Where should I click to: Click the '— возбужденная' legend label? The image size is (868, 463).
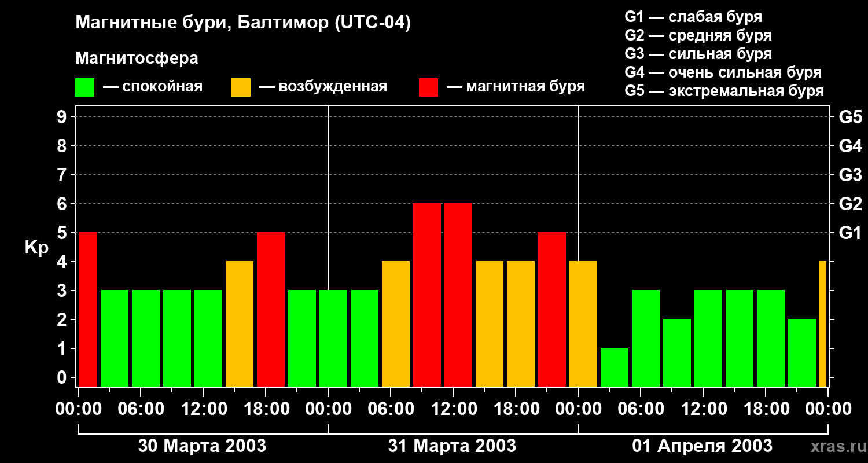[323, 87]
